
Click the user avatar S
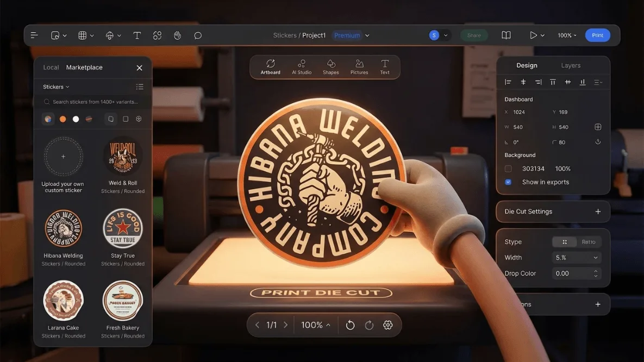(434, 35)
